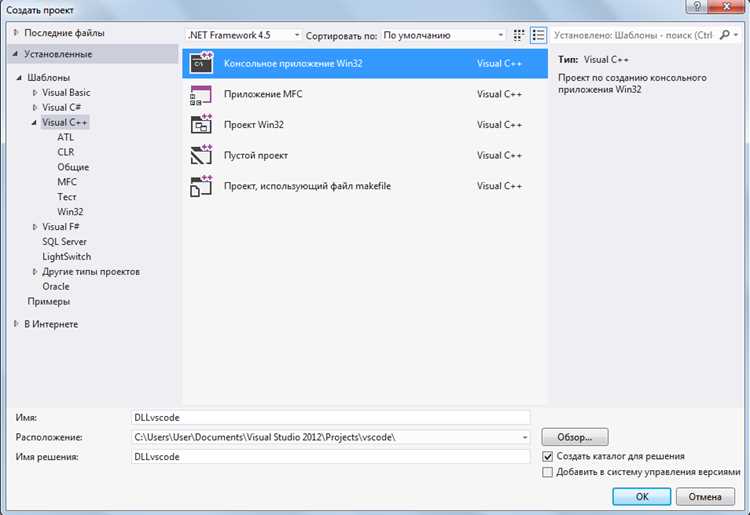Select Win32 under Visual C++
This screenshot has height=515, width=750.
click(70, 211)
